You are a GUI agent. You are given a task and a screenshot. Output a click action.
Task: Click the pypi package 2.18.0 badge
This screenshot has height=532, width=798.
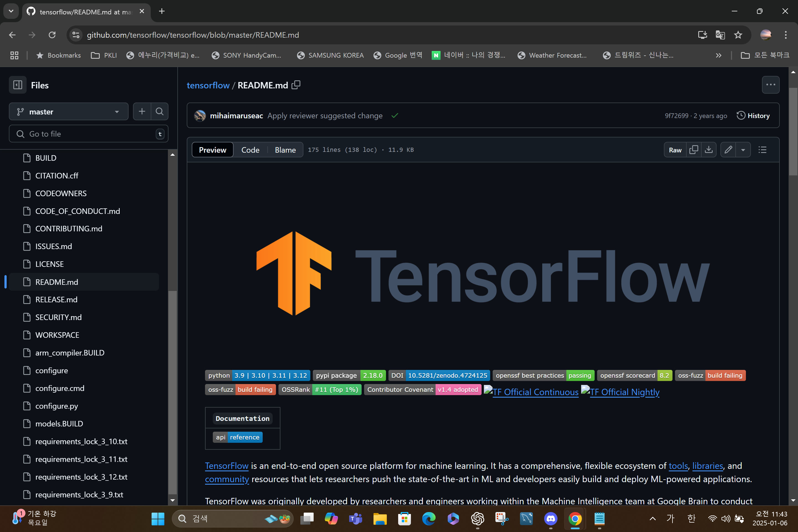coord(349,375)
